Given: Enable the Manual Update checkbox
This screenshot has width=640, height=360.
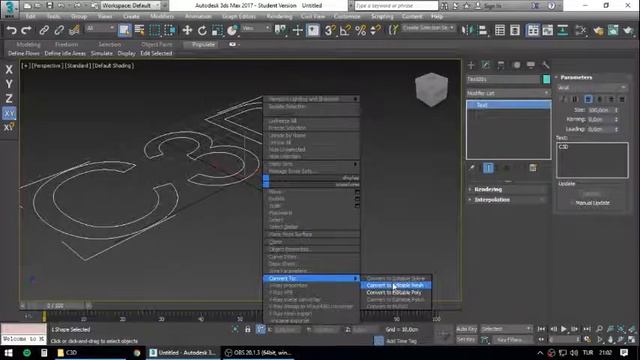Looking at the screenshot, I should 572,203.
